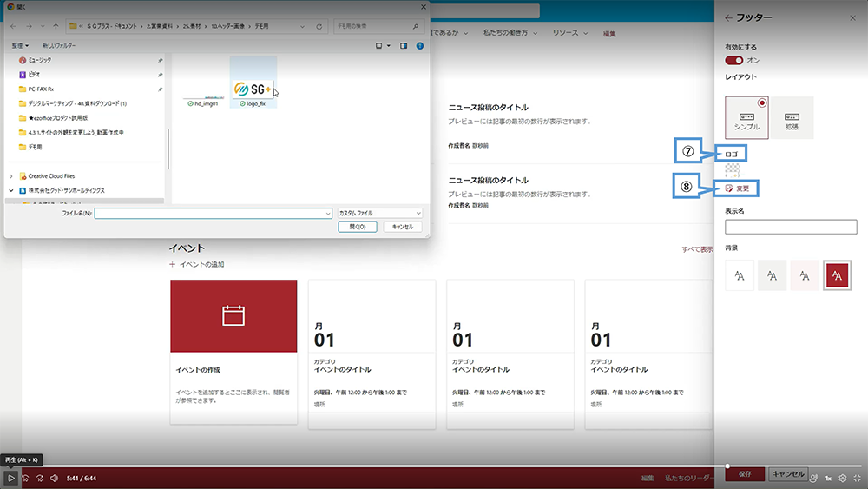Screen dimensions: 868x489
Task: Choose white background swatch
Action: [740, 275]
